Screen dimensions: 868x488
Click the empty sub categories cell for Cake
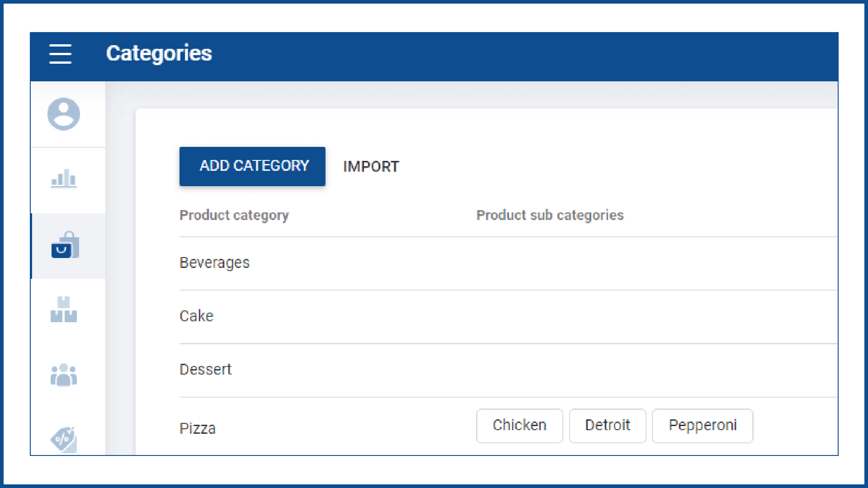588,316
